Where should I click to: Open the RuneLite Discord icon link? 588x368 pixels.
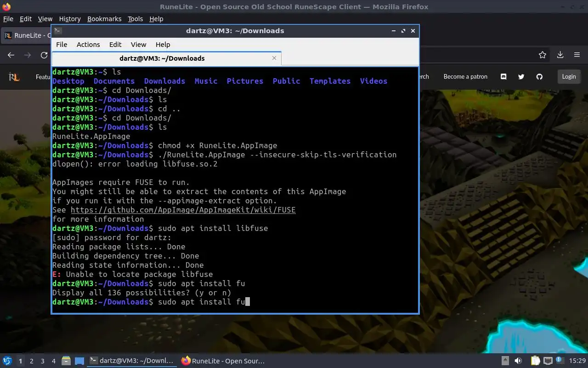[x=503, y=77]
